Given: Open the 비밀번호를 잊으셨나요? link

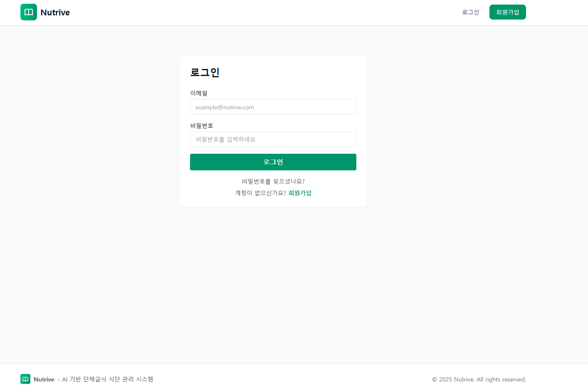Looking at the screenshot, I should 273,181.
